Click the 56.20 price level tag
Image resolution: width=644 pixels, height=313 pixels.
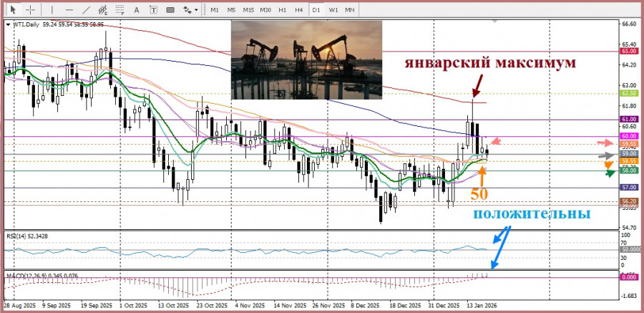click(629, 201)
